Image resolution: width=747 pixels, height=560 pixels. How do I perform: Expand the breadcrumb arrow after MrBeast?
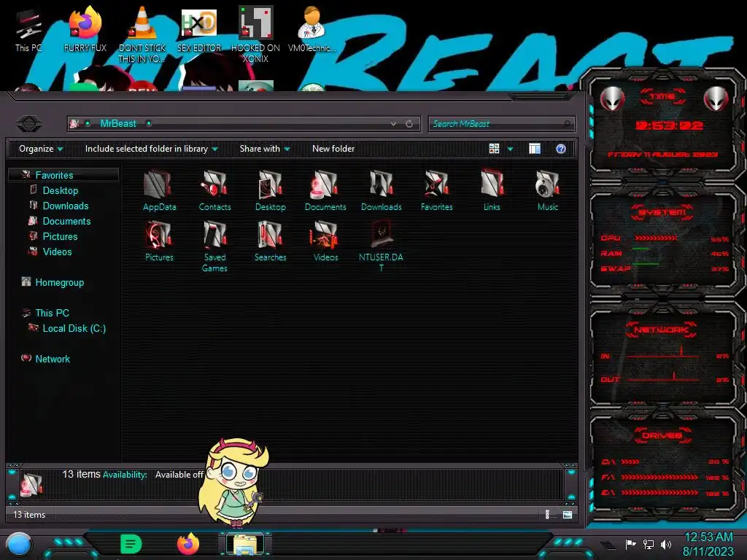tap(149, 124)
